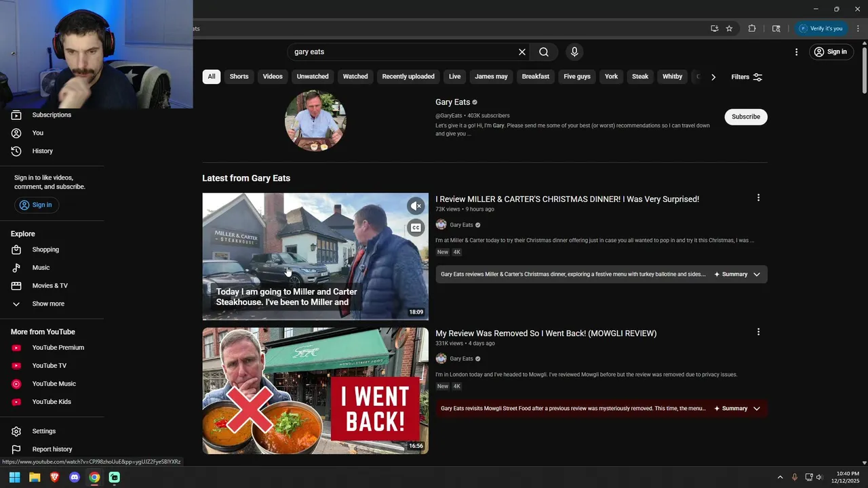Open the taskbar volume control
This screenshot has height=488, width=868.
819,477
